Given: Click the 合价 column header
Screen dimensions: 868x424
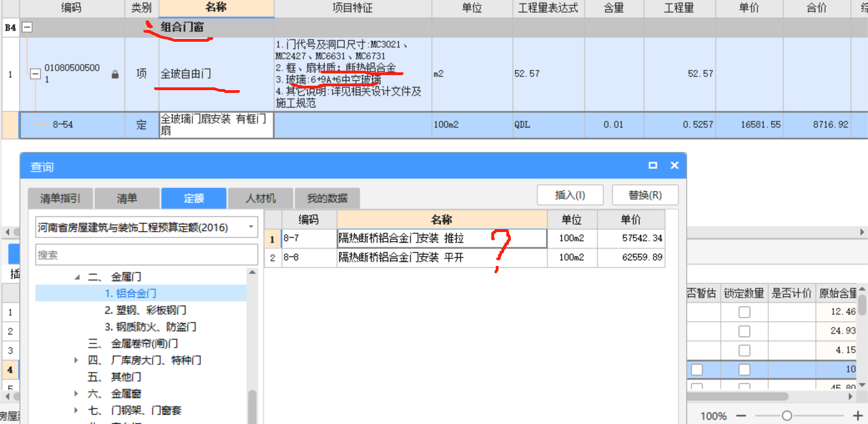Looking at the screenshot, I should 817,8.
